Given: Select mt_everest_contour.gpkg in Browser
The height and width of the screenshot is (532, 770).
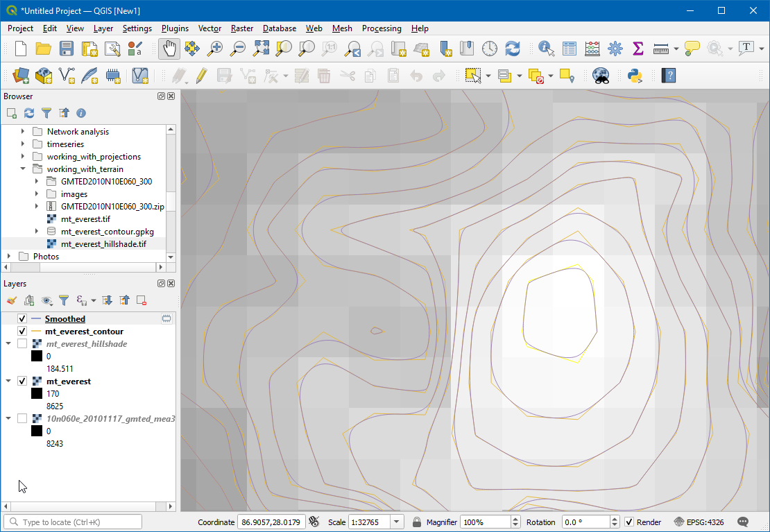Looking at the screenshot, I should pos(107,232).
